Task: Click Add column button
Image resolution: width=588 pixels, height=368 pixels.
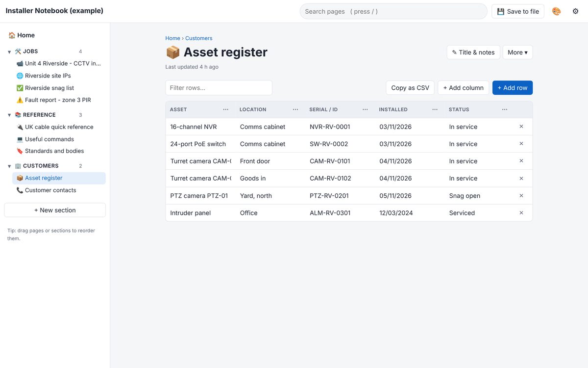Action: (x=464, y=88)
